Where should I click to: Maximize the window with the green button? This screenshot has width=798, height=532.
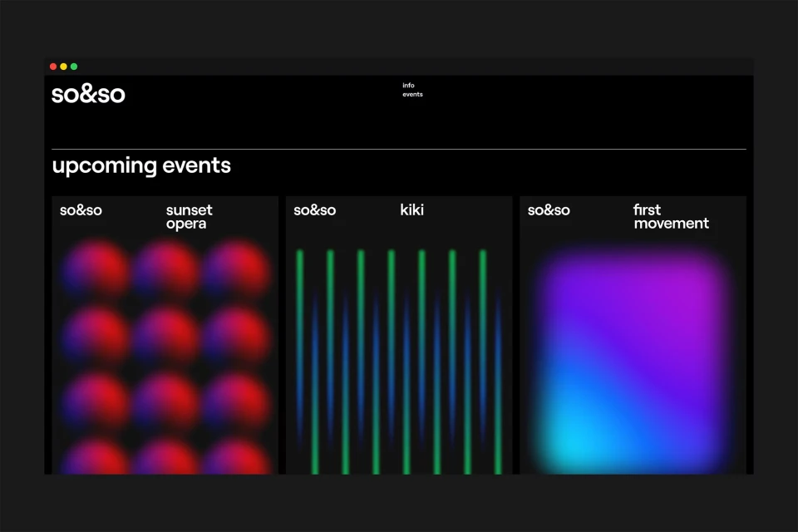tap(74, 66)
